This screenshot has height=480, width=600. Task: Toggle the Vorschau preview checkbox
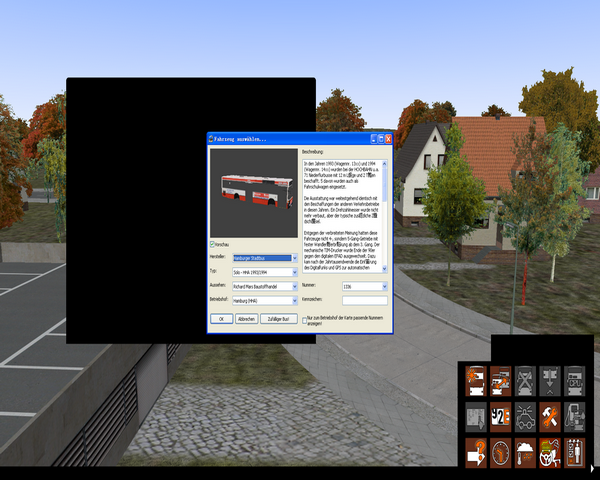212,244
